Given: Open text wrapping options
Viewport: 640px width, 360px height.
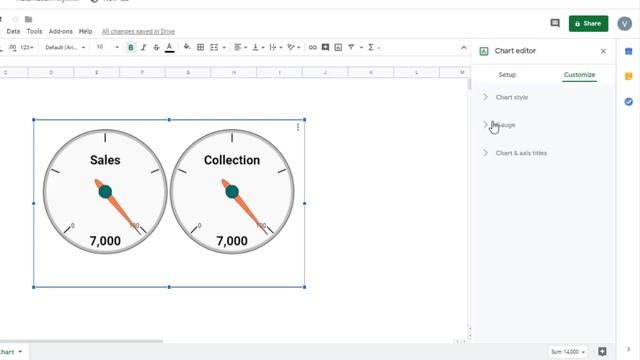Looking at the screenshot, I should (x=276, y=47).
